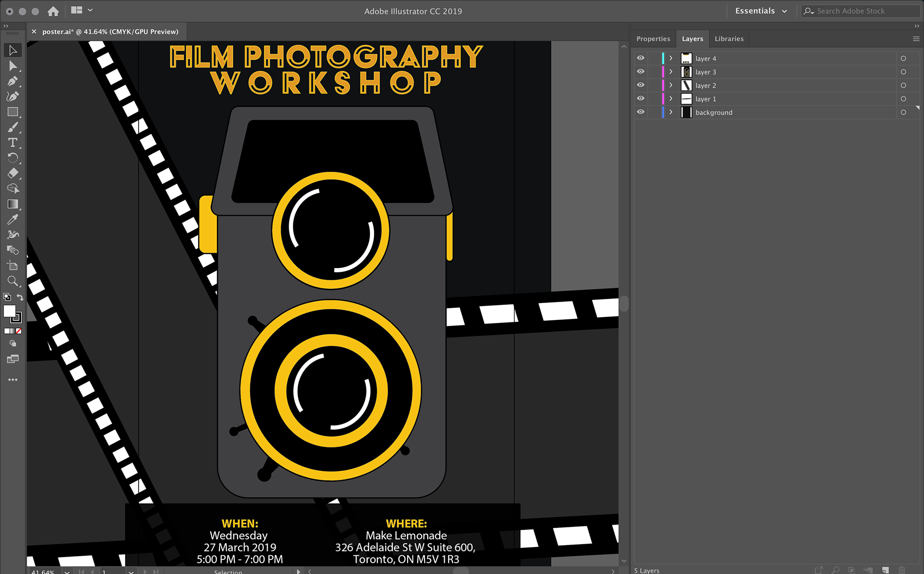Open the arrange documents dropdown
Image resolution: width=924 pixels, height=574 pixels.
[82, 10]
